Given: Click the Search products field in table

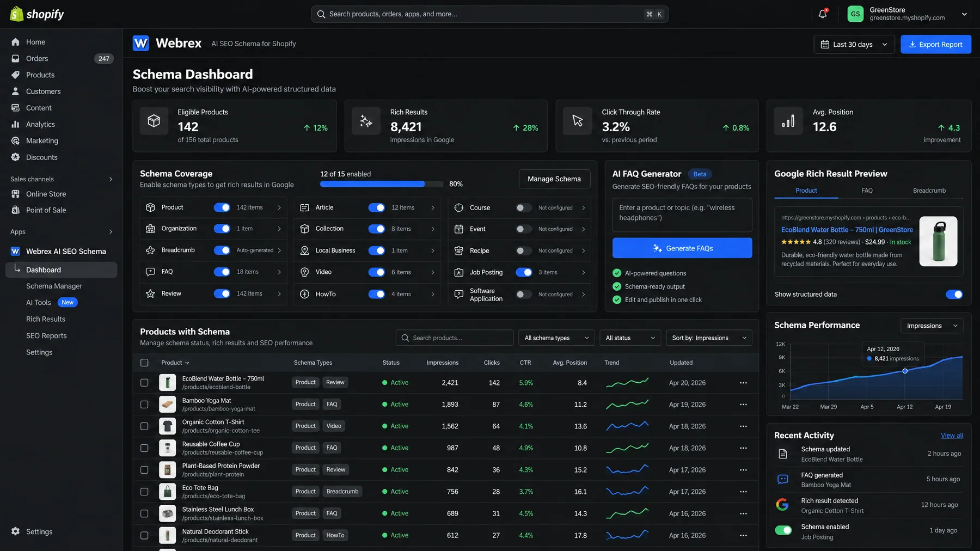Looking at the screenshot, I should tap(455, 338).
